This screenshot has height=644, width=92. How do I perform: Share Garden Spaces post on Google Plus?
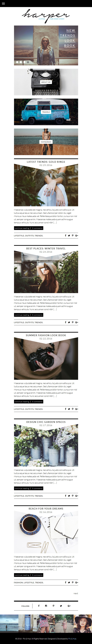(77, 496)
